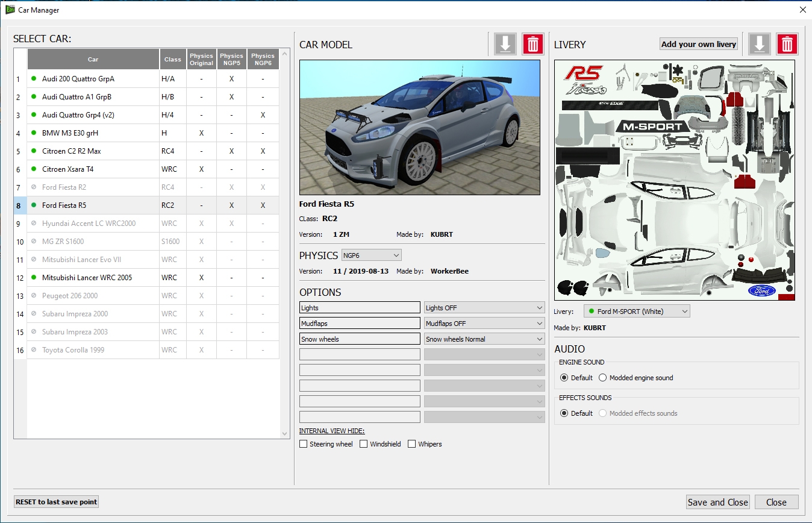Open the Snow wheels Normal dropdown

pyautogui.click(x=484, y=339)
